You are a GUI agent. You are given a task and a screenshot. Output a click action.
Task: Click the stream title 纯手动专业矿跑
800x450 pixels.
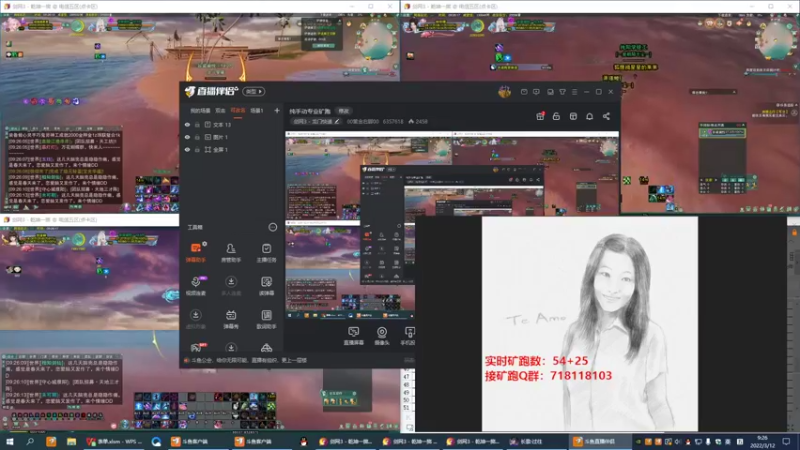(x=310, y=111)
